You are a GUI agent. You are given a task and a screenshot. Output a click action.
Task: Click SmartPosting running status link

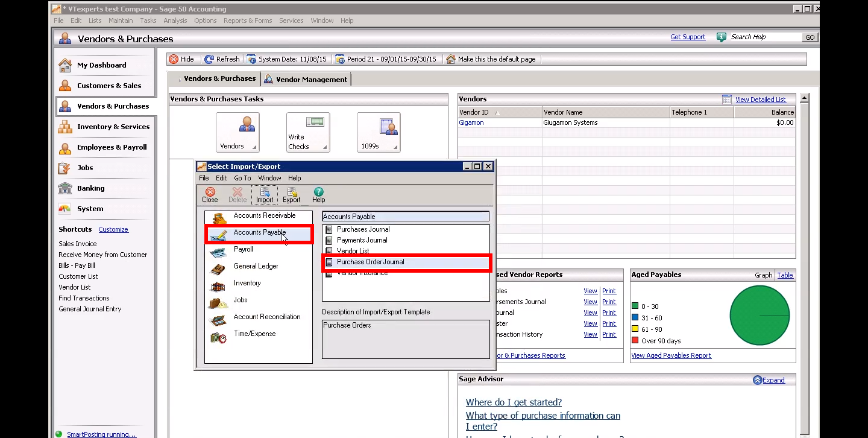101,434
